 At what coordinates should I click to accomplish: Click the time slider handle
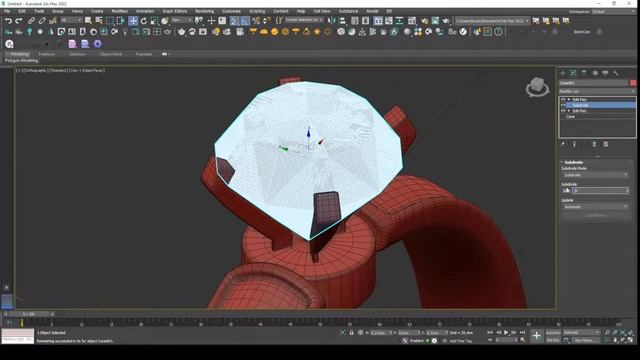29,314
